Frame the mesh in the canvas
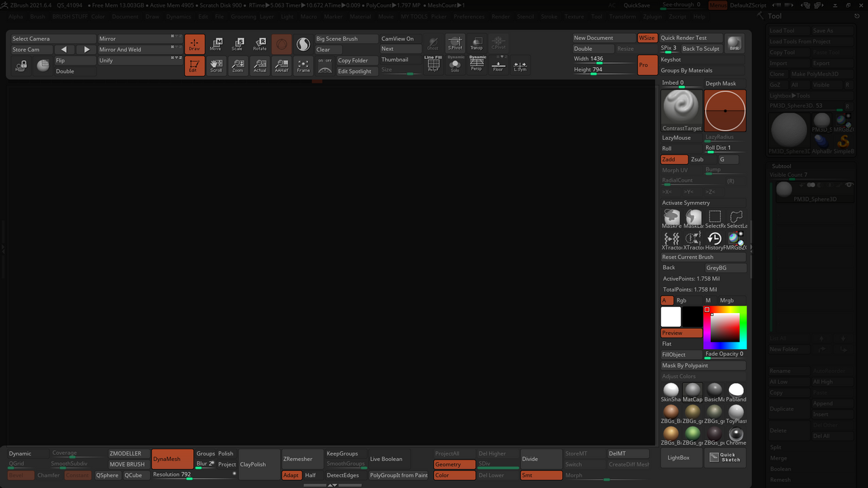This screenshot has height=488, width=868. 303,66
